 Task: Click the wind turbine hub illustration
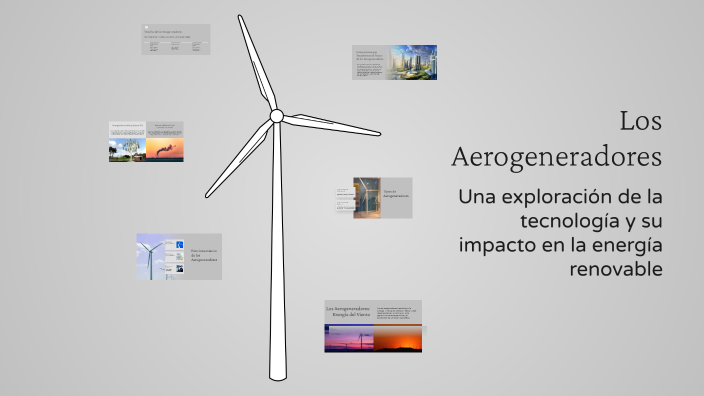click(277, 116)
